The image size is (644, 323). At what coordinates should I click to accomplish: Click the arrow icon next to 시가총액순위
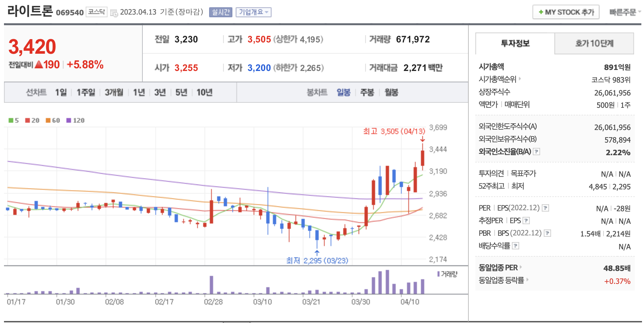pos(520,79)
